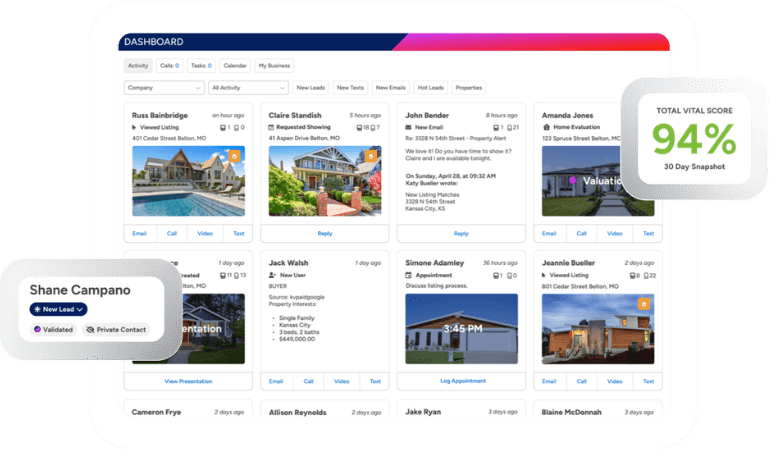Click the house icon beside Home Evaluation
Viewport: 770px width, 449px height.
[x=546, y=128]
